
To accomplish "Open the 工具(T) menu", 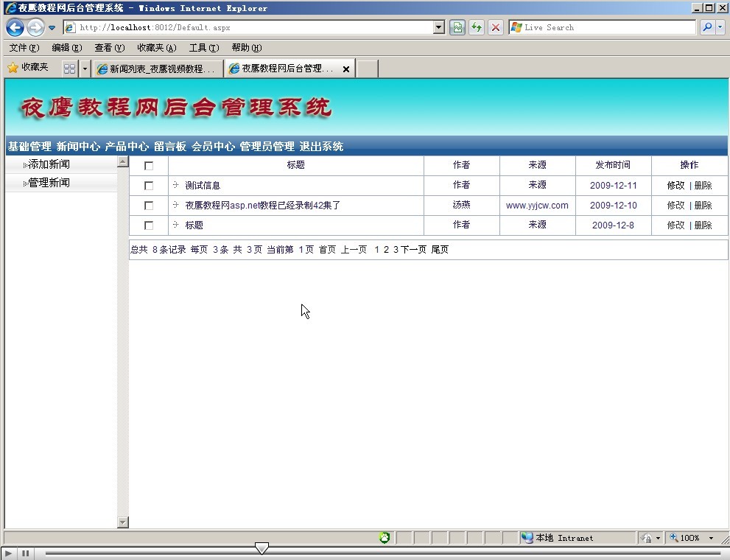I will pos(203,48).
